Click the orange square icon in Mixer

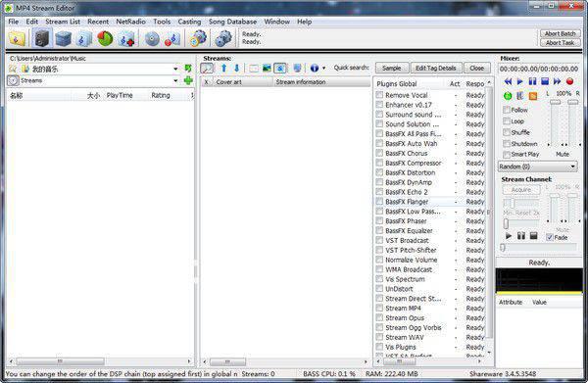[532, 96]
